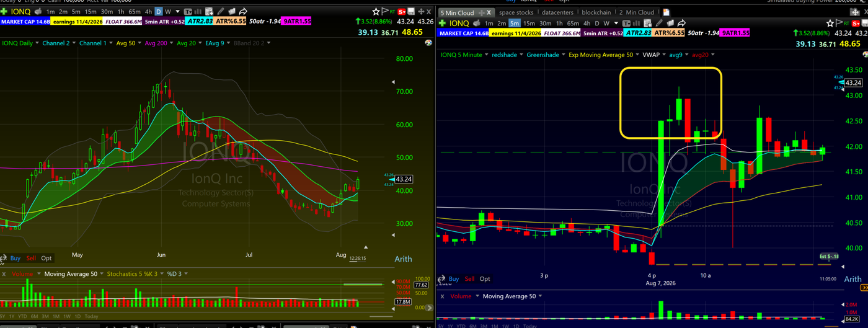This screenshot has width=868, height=328.
Task: Close the left Volume pane with x
Action: tap(4, 273)
